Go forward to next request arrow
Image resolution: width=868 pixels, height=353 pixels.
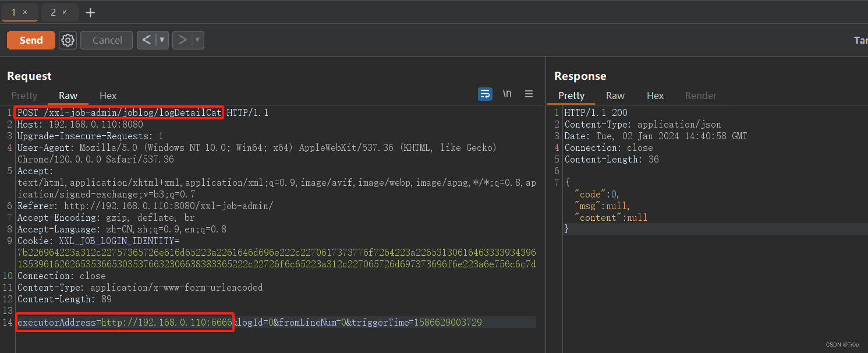pos(182,40)
